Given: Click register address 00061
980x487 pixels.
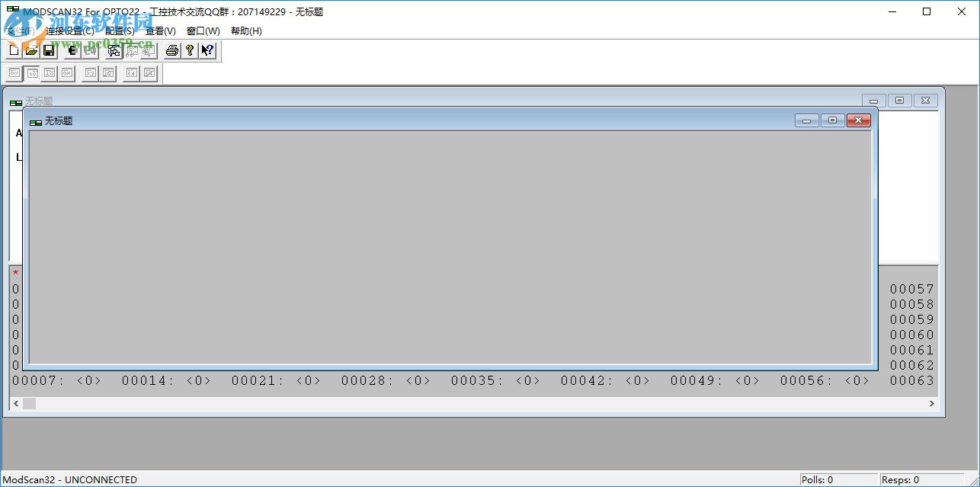Looking at the screenshot, I should [911, 350].
